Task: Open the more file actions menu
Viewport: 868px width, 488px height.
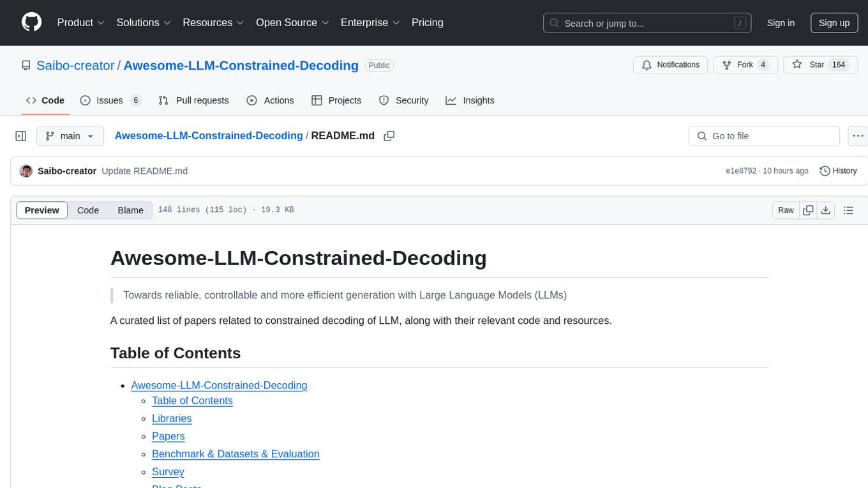Action: tap(858, 136)
